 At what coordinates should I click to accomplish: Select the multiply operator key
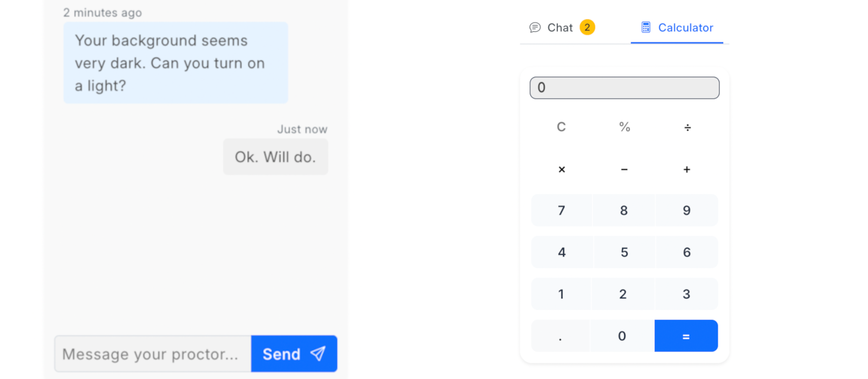pyautogui.click(x=562, y=169)
